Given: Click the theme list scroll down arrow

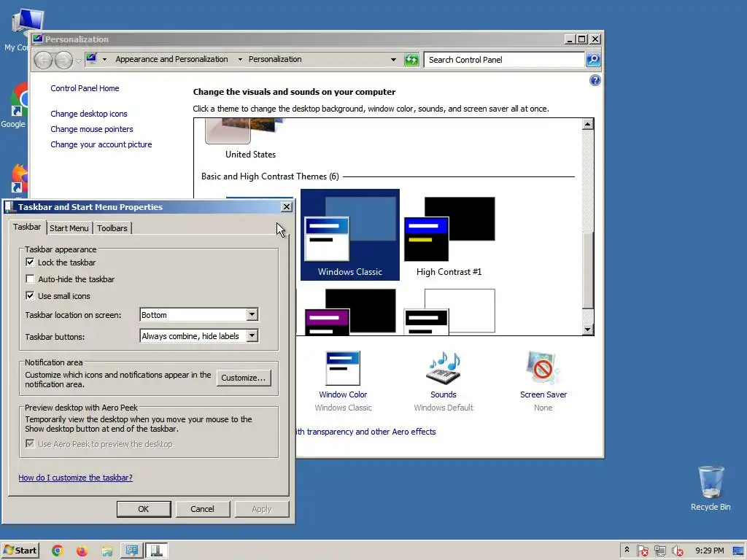Looking at the screenshot, I should click(587, 330).
